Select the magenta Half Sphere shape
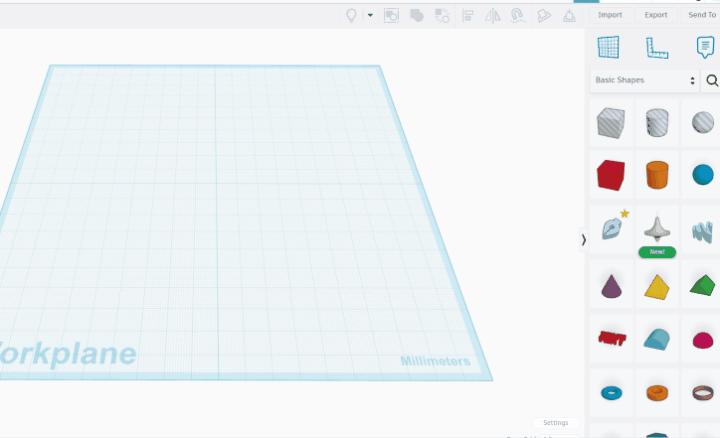Image resolution: width=720 pixels, height=438 pixels. click(703, 340)
